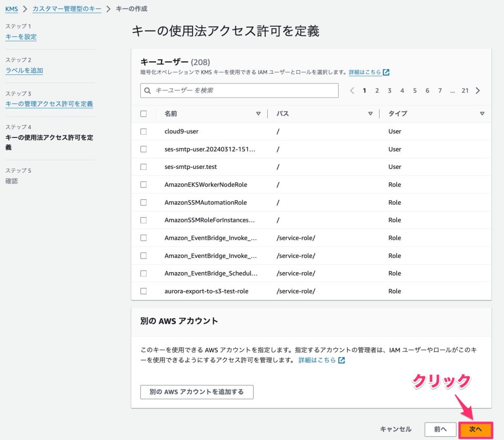Open the カスタマー管理型のキー breadcrumb link
The image size is (504, 440).
66,8
